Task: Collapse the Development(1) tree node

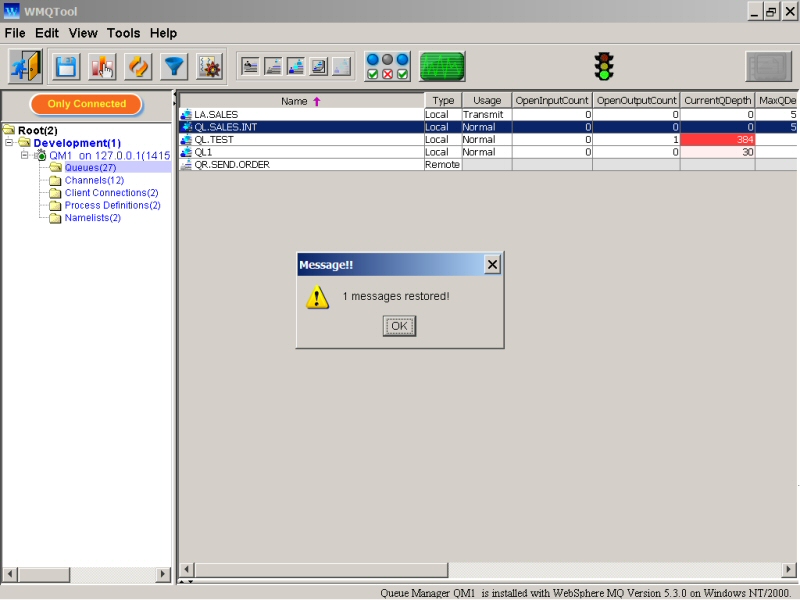Action: click(9, 143)
